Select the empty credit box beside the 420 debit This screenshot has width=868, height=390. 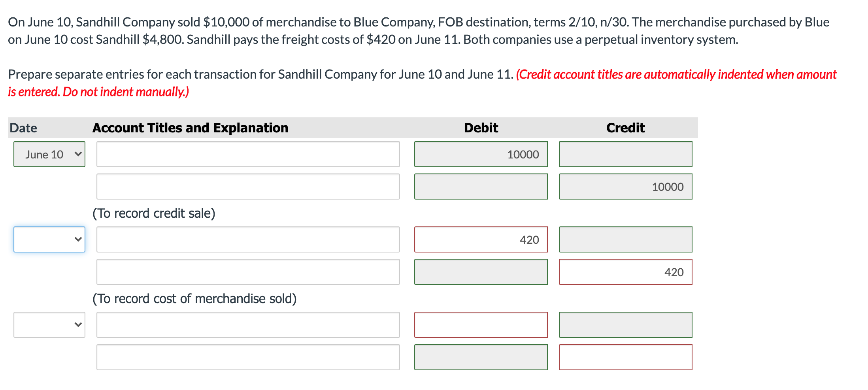[626, 239]
